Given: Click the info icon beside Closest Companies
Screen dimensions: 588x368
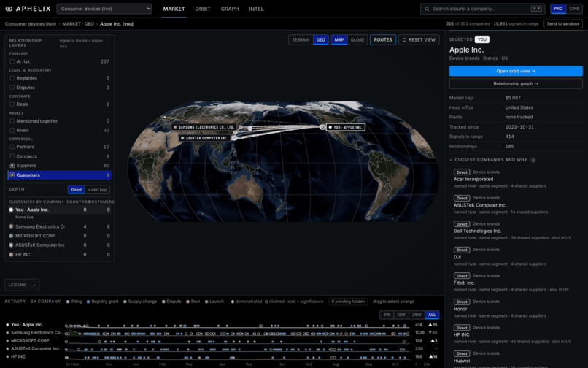Looking at the screenshot, I should 533,160.
